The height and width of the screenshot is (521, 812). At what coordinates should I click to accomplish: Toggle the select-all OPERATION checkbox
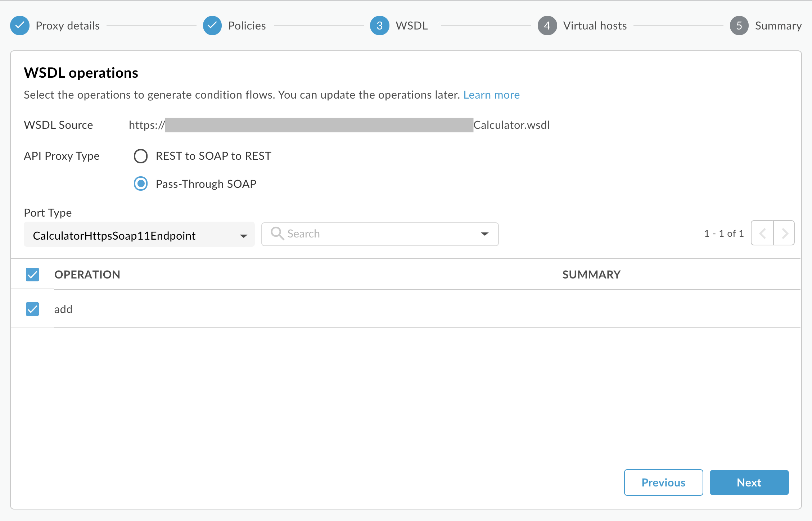click(32, 275)
